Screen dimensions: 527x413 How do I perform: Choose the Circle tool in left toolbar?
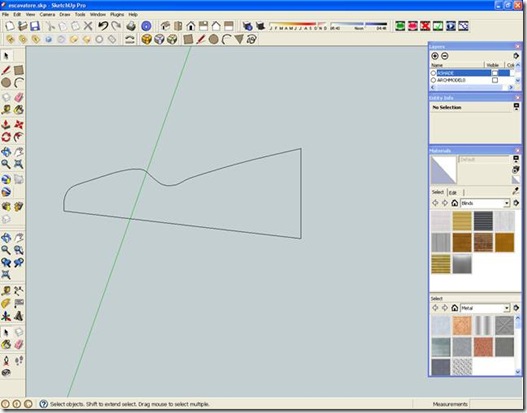click(6, 83)
